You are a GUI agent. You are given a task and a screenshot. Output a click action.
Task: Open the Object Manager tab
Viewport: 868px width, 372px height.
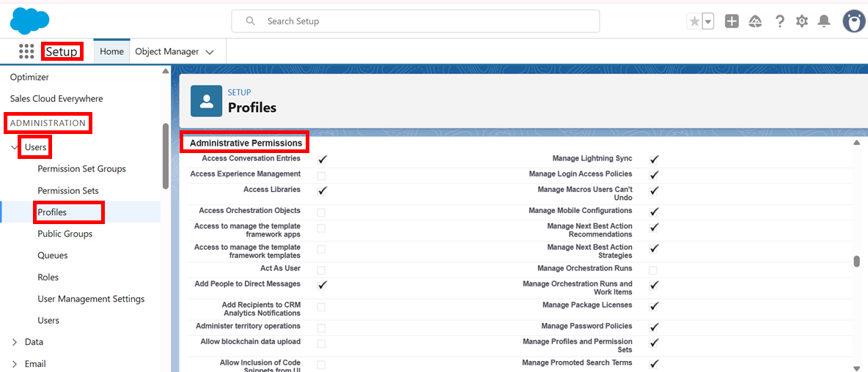coord(166,51)
